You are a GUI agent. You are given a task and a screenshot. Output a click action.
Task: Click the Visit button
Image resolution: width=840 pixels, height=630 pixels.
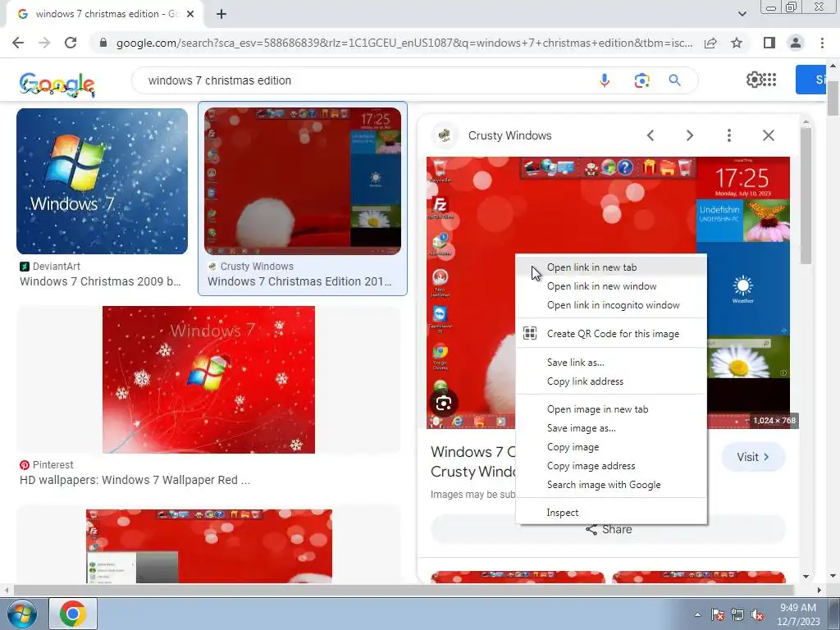coord(753,457)
